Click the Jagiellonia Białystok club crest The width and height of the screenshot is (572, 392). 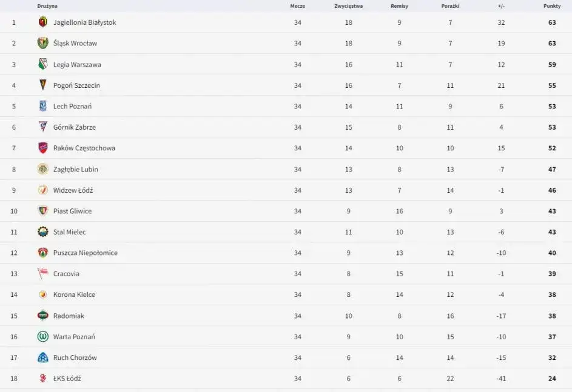(42, 22)
